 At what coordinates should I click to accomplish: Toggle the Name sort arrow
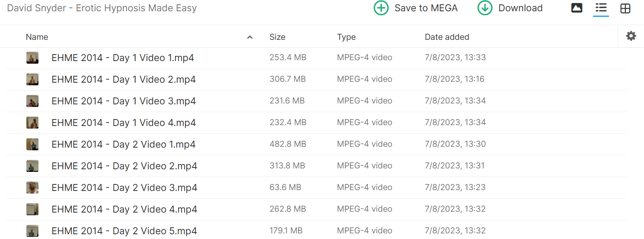click(249, 37)
